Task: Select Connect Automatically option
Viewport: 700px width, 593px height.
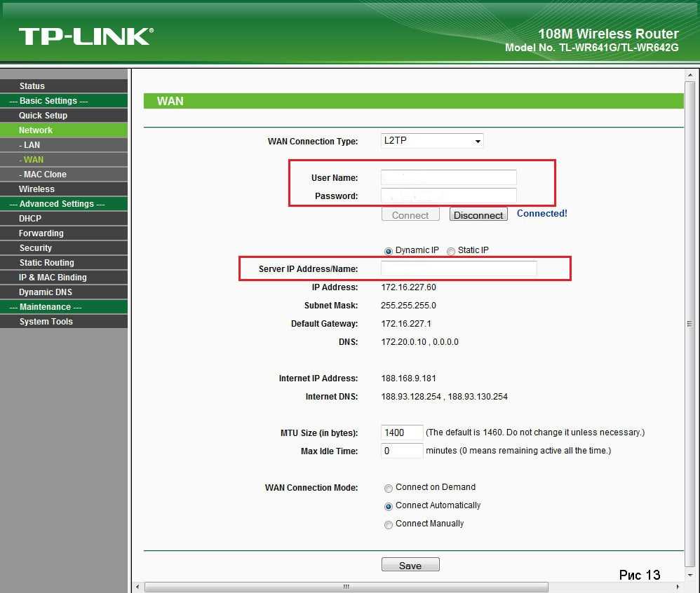Action: [389, 506]
